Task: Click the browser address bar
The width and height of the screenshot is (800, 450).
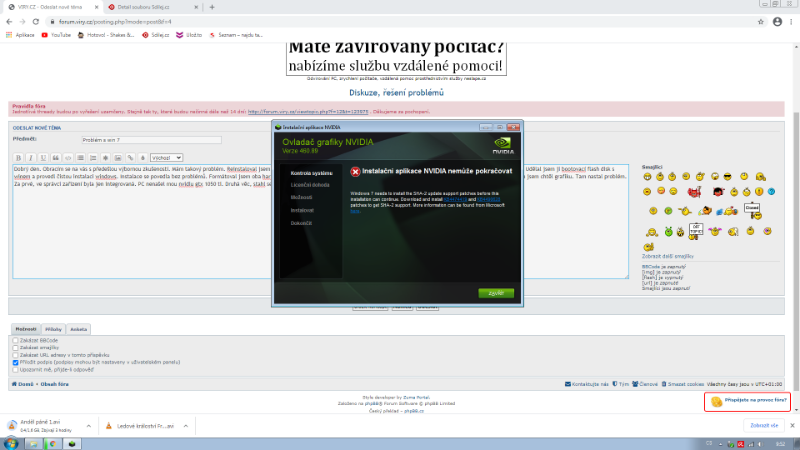Action: click(x=403, y=21)
